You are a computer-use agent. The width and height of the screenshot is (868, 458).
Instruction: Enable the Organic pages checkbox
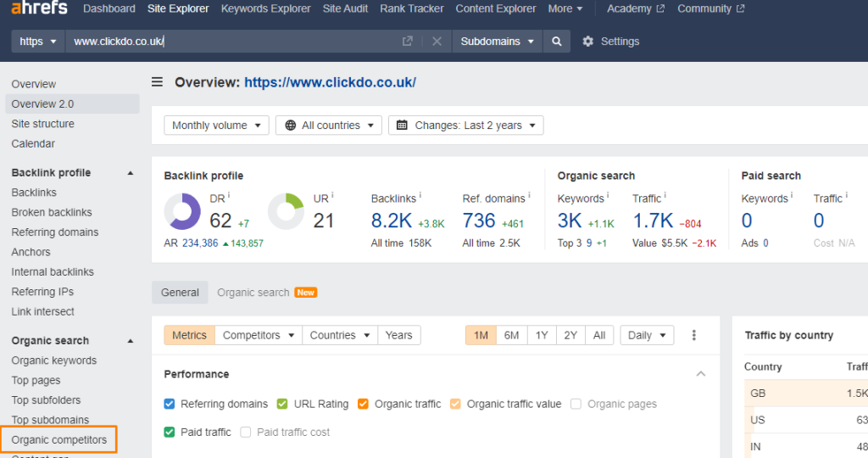[576, 404]
